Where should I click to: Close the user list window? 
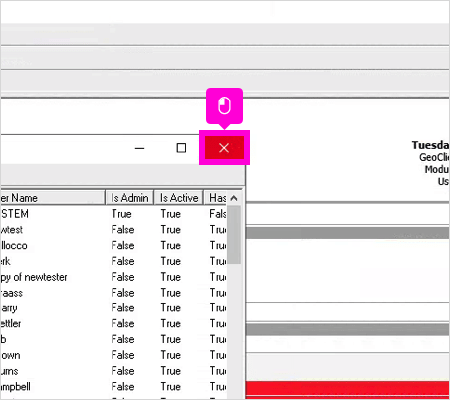224,148
